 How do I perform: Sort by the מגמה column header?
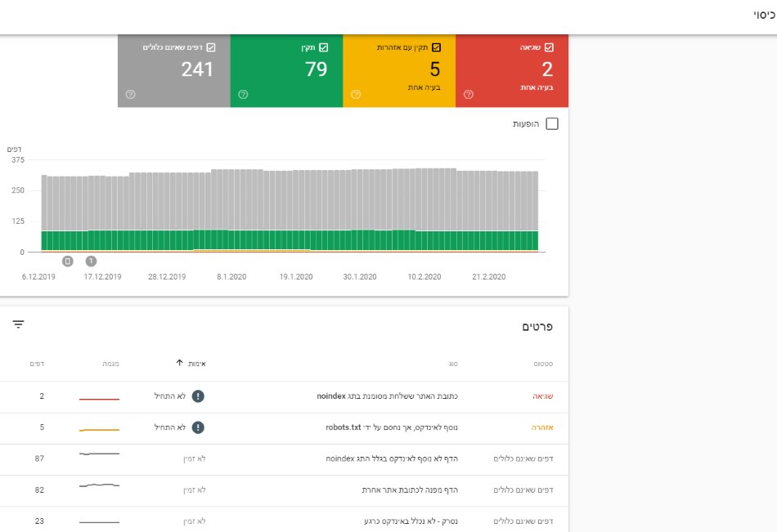point(110,364)
